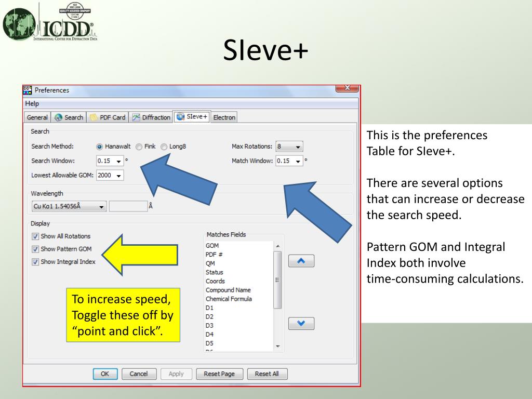Select the Fink search method
The image size is (532, 399).
139,147
